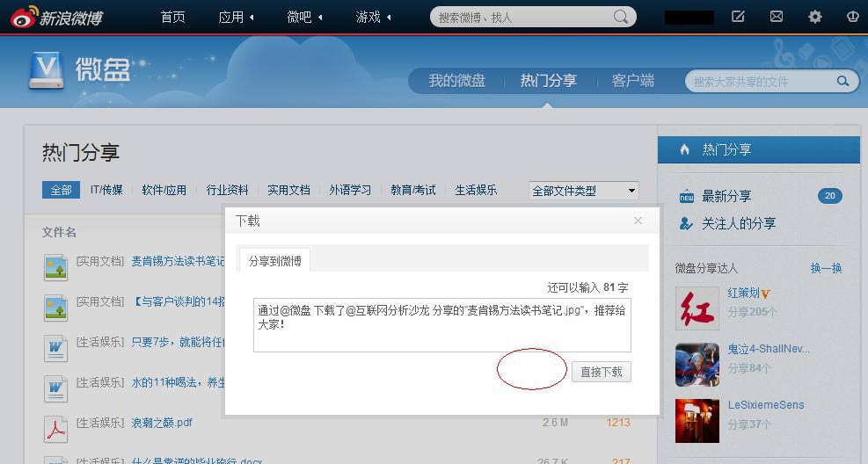Filter by IT/传媒 category
The height and width of the screenshot is (464, 868).
pyautogui.click(x=106, y=190)
